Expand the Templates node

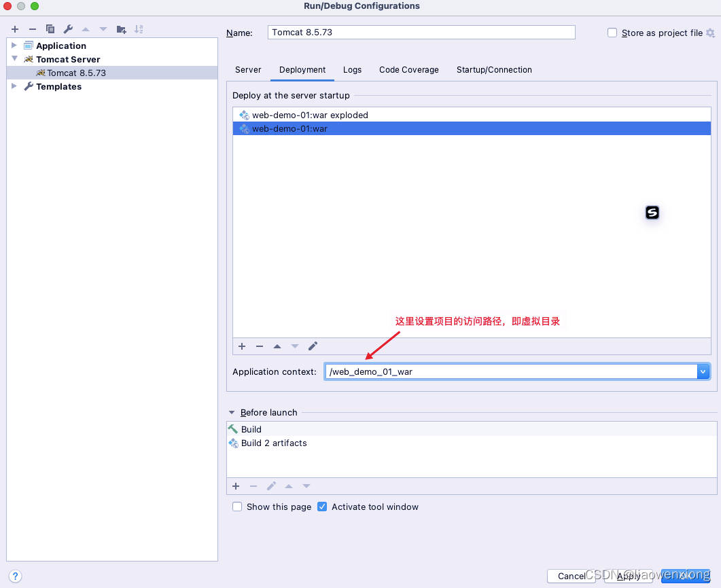click(x=14, y=86)
